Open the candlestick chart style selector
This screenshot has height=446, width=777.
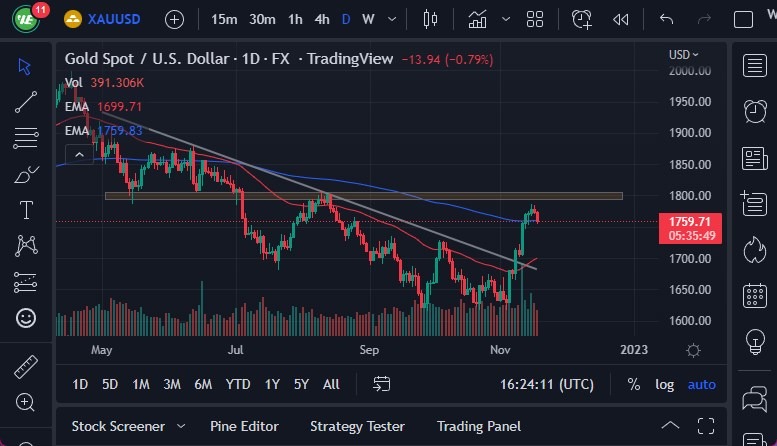pos(431,19)
